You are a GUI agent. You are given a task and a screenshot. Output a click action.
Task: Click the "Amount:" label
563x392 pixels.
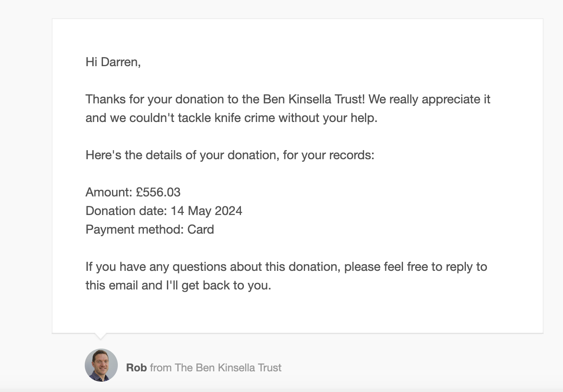pyautogui.click(x=109, y=192)
